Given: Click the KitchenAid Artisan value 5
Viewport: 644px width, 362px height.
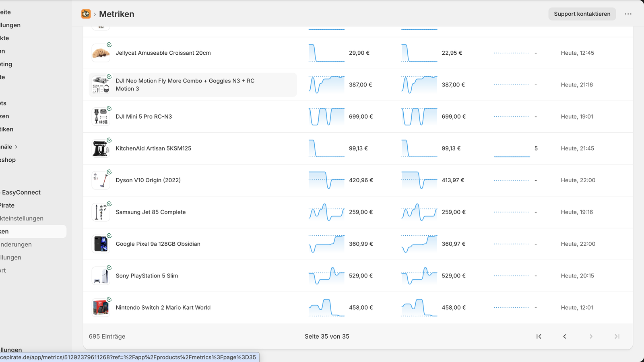Looking at the screenshot, I should pos(536,148).
